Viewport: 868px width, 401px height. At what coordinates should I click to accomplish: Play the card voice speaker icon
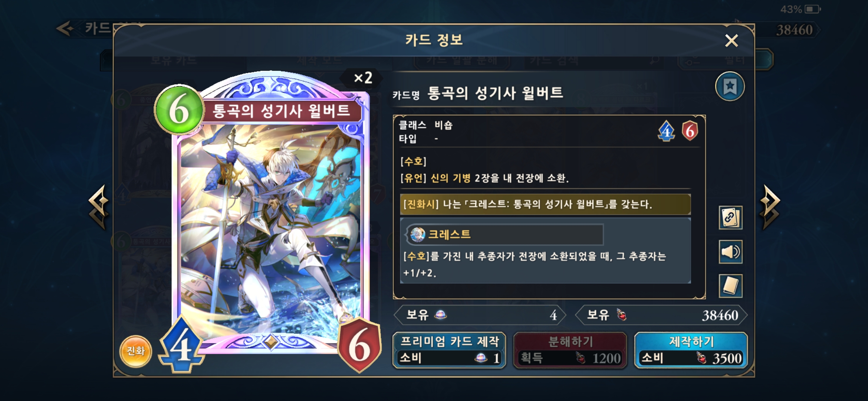coord(730,252)
